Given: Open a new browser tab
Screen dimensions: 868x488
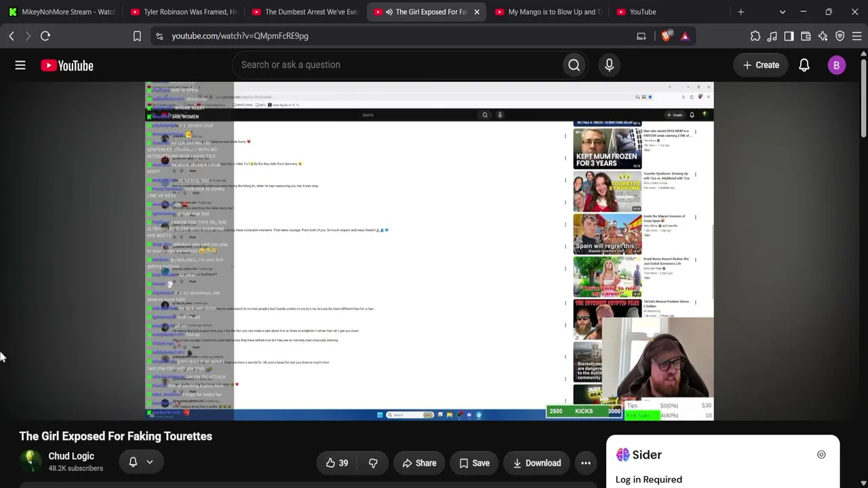Looking at the screenshot, I should 741,12.
